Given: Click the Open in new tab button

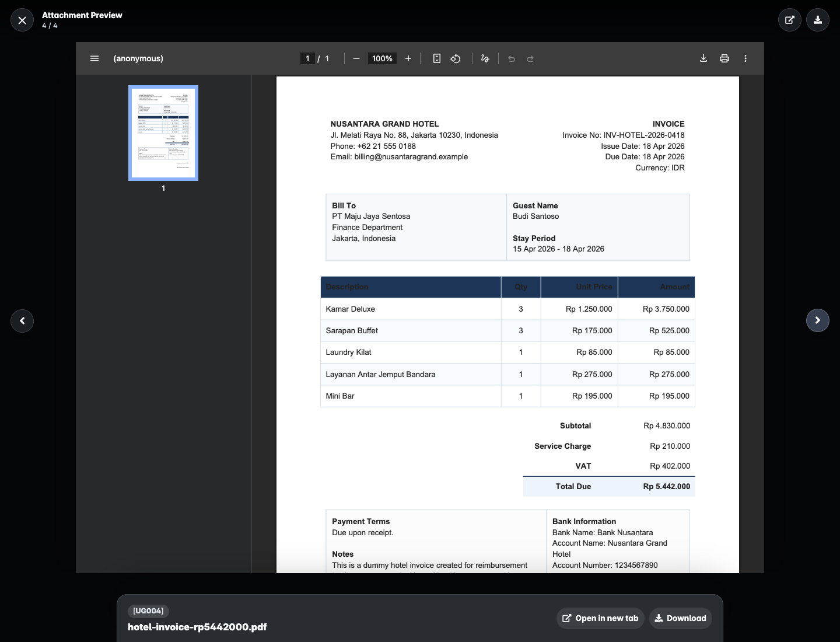Looking at the screenshot, I should [x=600, y=618].
